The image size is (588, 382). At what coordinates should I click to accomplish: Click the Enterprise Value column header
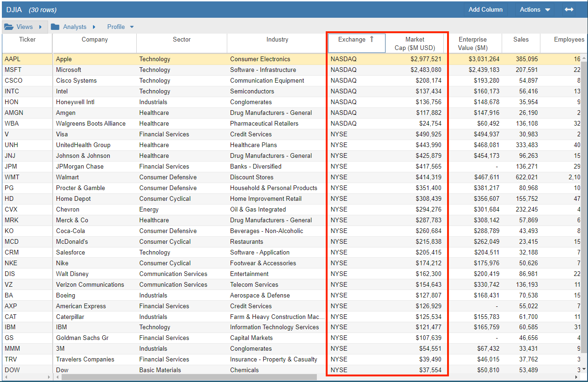coord(472,43)
